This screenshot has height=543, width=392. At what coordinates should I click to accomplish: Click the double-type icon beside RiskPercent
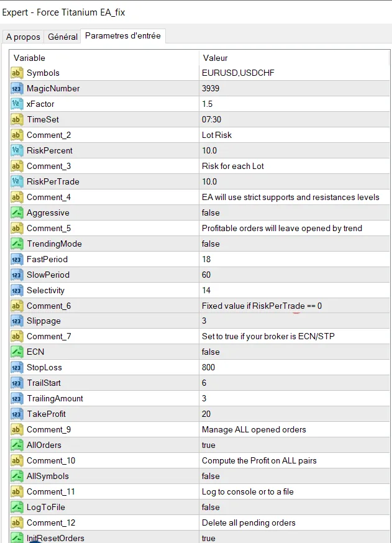point(17,150)
